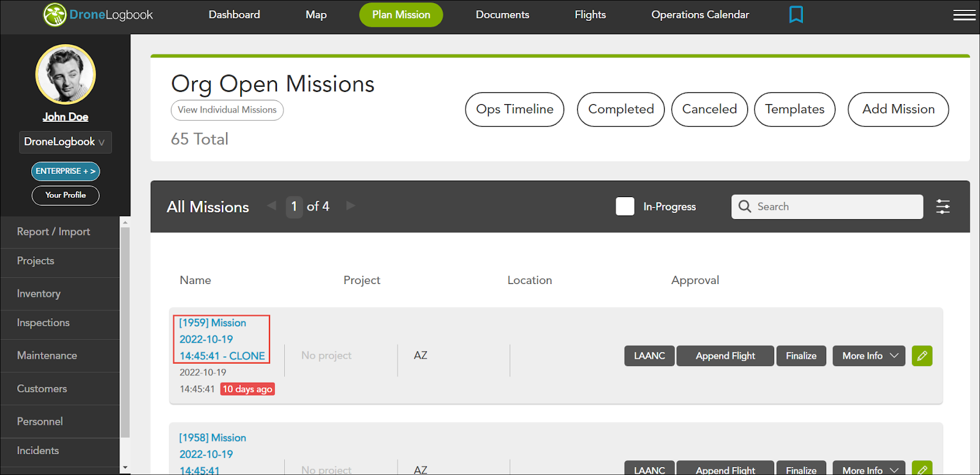This screenshot has height=475, width=980.
Task: Click the Ops Timeline button
Action: [514, 110]
